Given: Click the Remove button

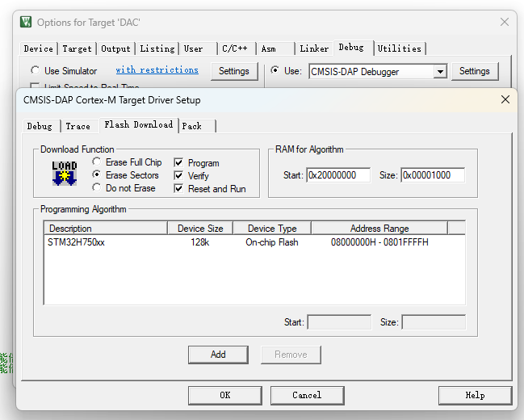Looking at the screenshot, I should pos(291,355).
